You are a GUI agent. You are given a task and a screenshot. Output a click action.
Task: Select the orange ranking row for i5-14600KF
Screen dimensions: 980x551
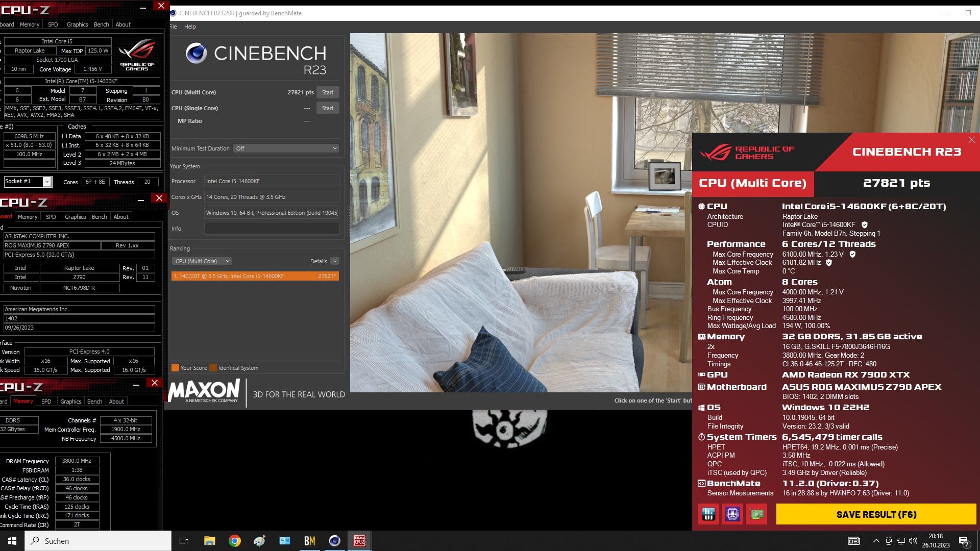click(x=255, y=276)
